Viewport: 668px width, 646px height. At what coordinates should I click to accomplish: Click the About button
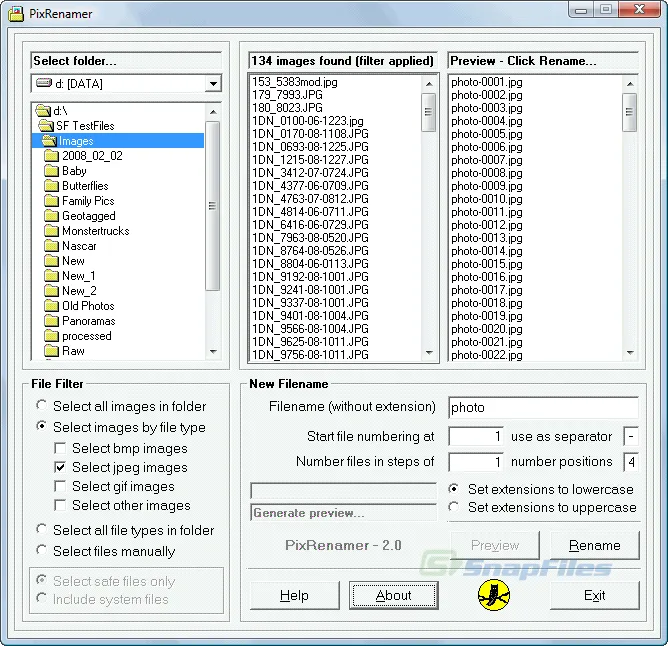click(394, 595)
